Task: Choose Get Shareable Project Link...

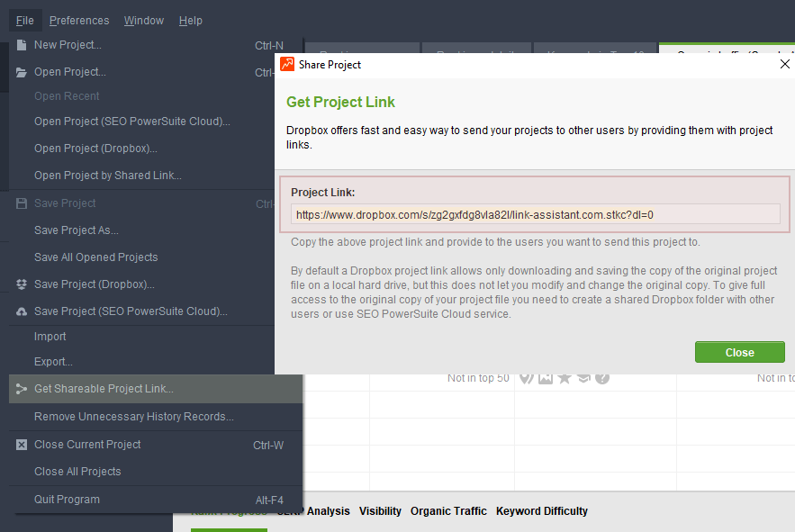Action: tap(156, 389)
